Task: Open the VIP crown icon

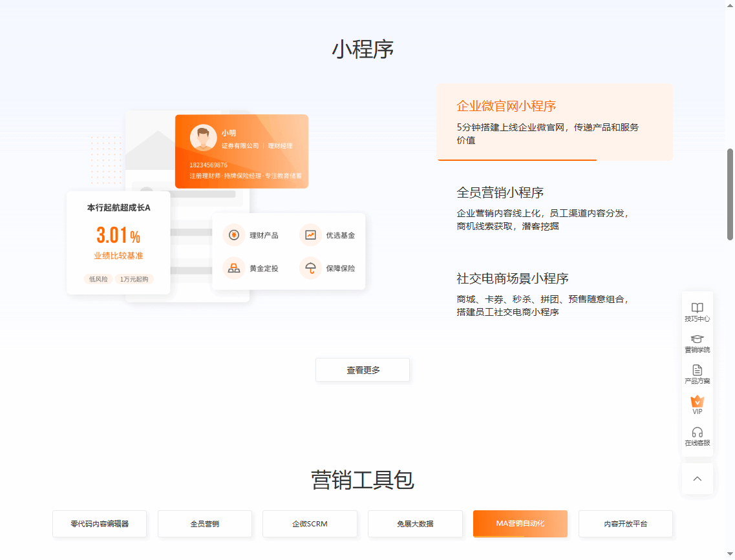Action: [x=697, y=401]
